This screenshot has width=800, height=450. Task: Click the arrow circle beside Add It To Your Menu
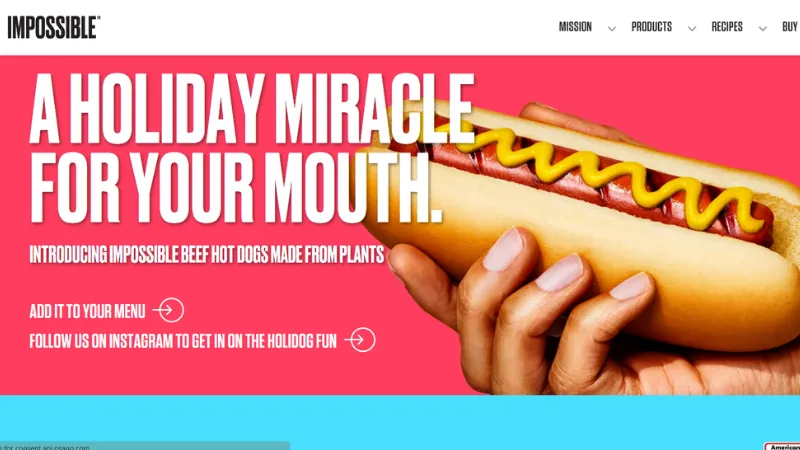[x=169, y=310]
